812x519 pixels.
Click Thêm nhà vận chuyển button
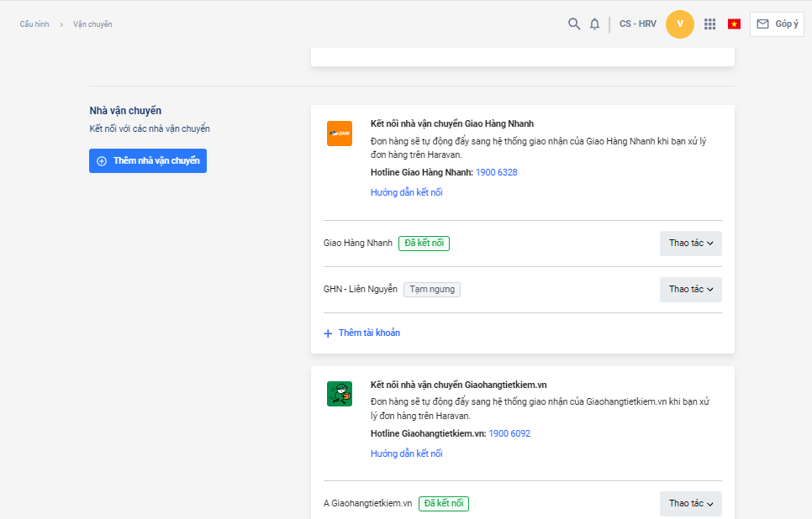click(148, 160)
